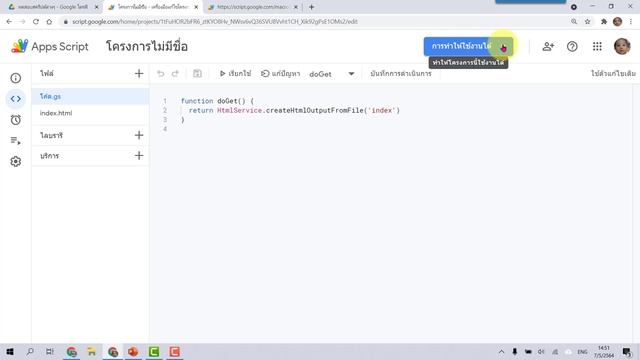The height and width of the screenshot is (360, 640).
Task: Open the blue Deploy button
Action: (x=468, y=47)
